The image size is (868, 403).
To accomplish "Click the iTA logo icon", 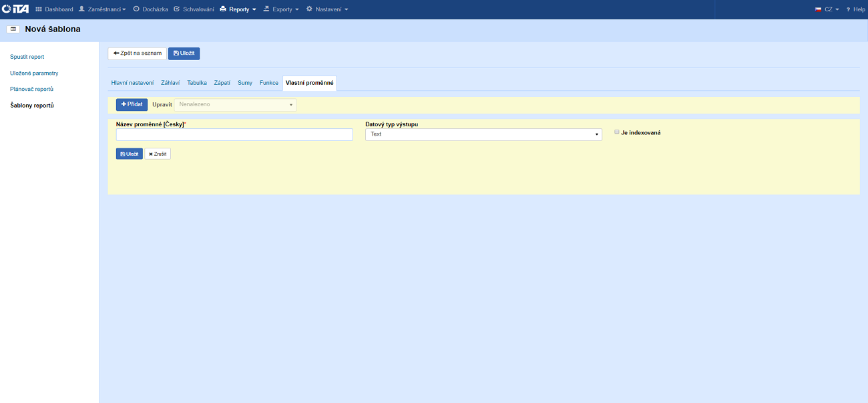I will coord(15,9).
